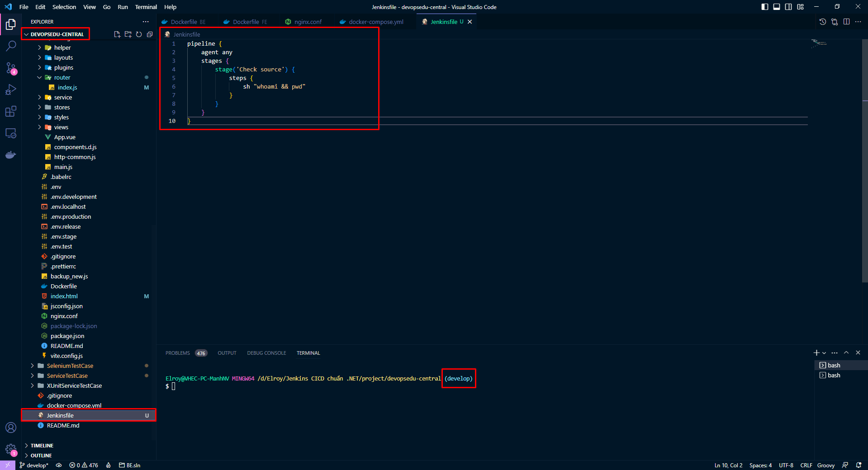Collapse the DEVOPSEDU-CENTRAL root folder
The width and height of the screenshot is (868, 470).
pyautogui.click(x=57, y=34)
